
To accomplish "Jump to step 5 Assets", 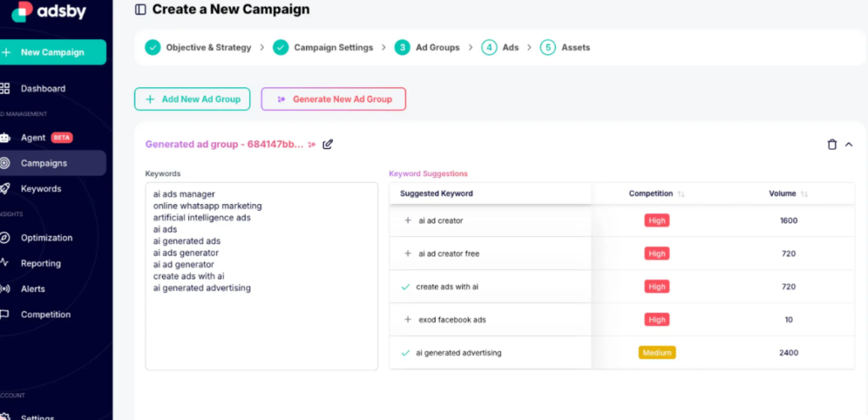I will [565, 47].
